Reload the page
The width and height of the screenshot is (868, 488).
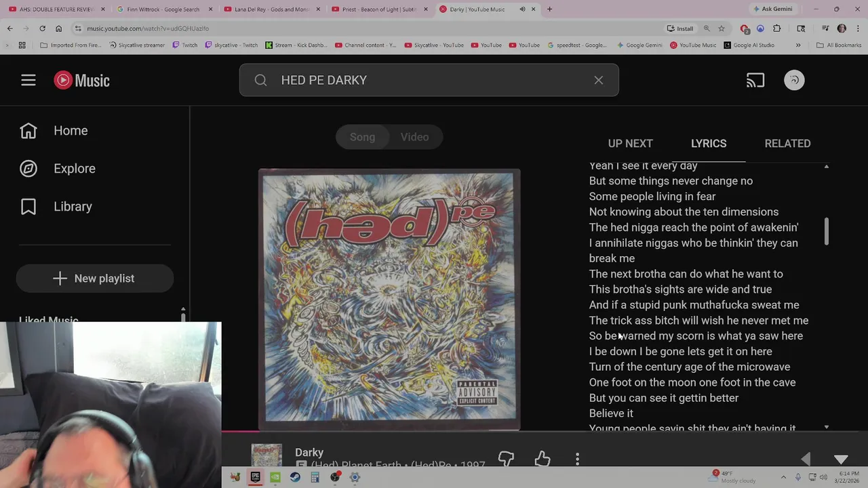(42, 28)
